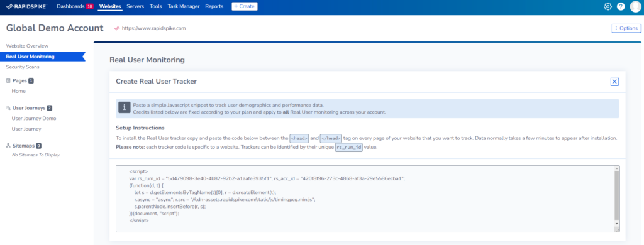Click the code box scrollbar down arrow
Viewport: 644px width, 245px height.
click(616, 224)
